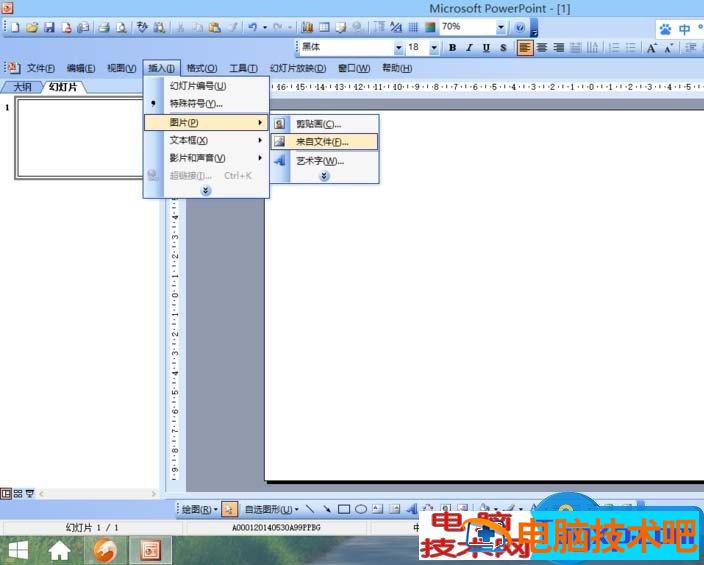Image resolution: width=704 pixels, height=565 pixels.
Task: Open the Undo history dropdown arrow
Action: (x=264, y=28)
